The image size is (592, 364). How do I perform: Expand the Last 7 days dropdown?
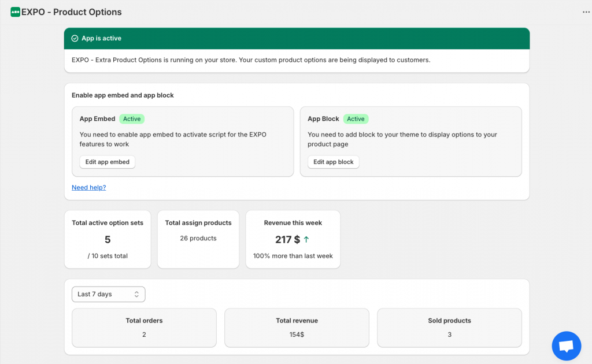coord(108,294)
